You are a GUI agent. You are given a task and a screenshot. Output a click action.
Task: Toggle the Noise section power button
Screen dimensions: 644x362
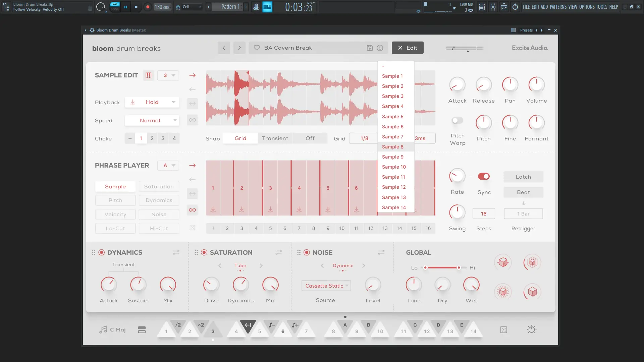coord(307,252)
